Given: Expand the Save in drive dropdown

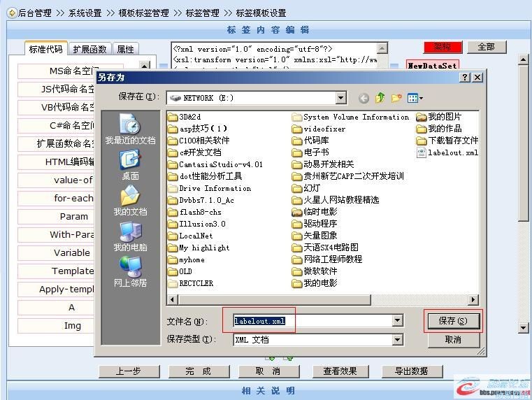Looking at the screenshot, I should click(x=340, y=99).
